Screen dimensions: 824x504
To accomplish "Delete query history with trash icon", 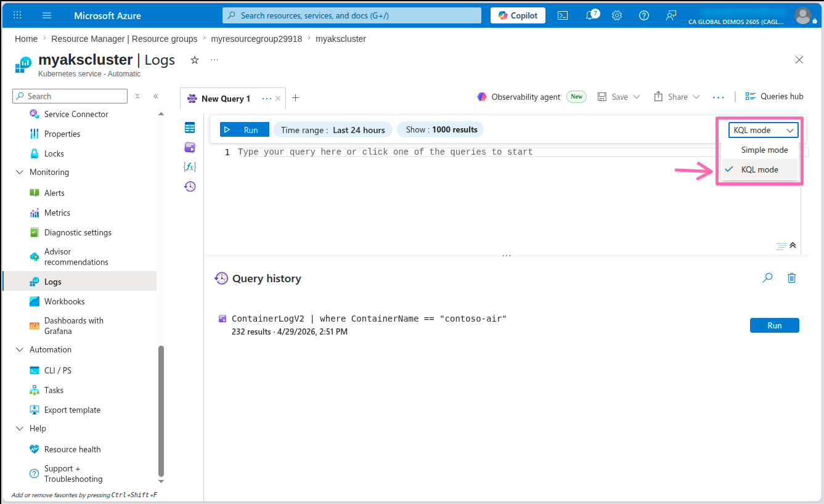I will pyautogui.click(x=792, y=278).
